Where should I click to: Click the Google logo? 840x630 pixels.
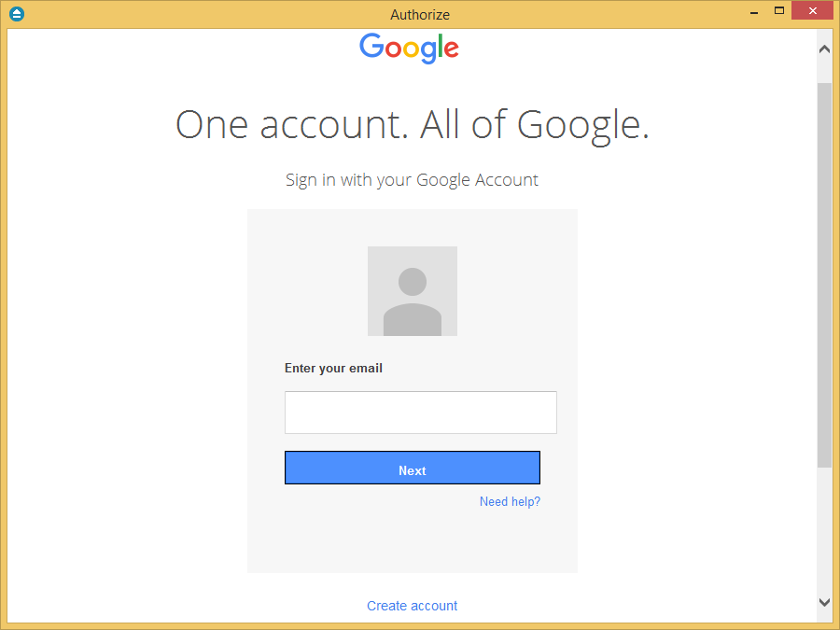click(409, 49)
